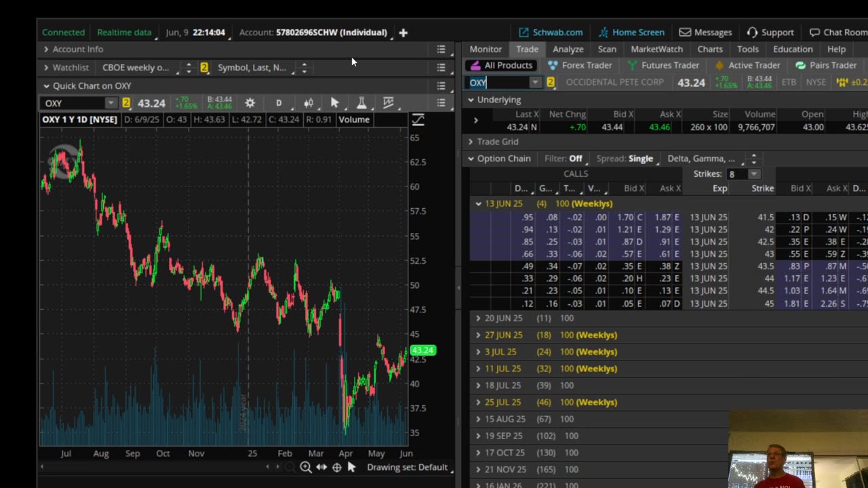
Task: Click the candlestick chart style icon
Action: click(309, 103)
